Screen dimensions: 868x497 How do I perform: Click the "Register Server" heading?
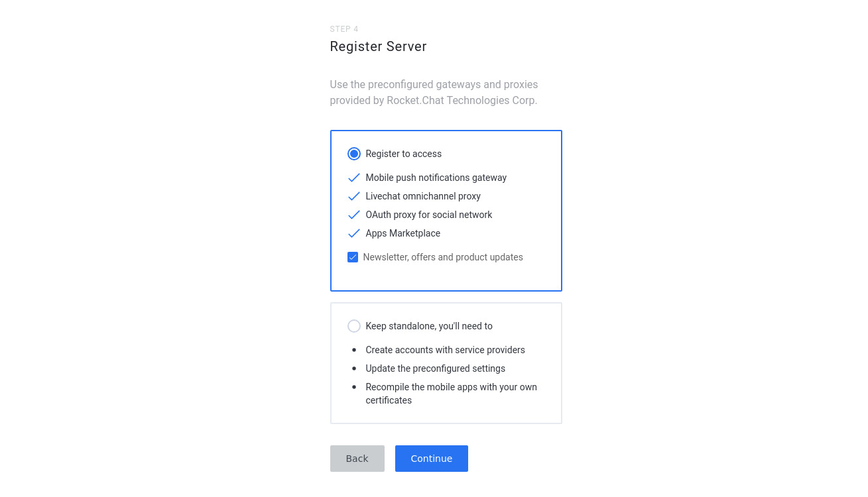(378, 46)
